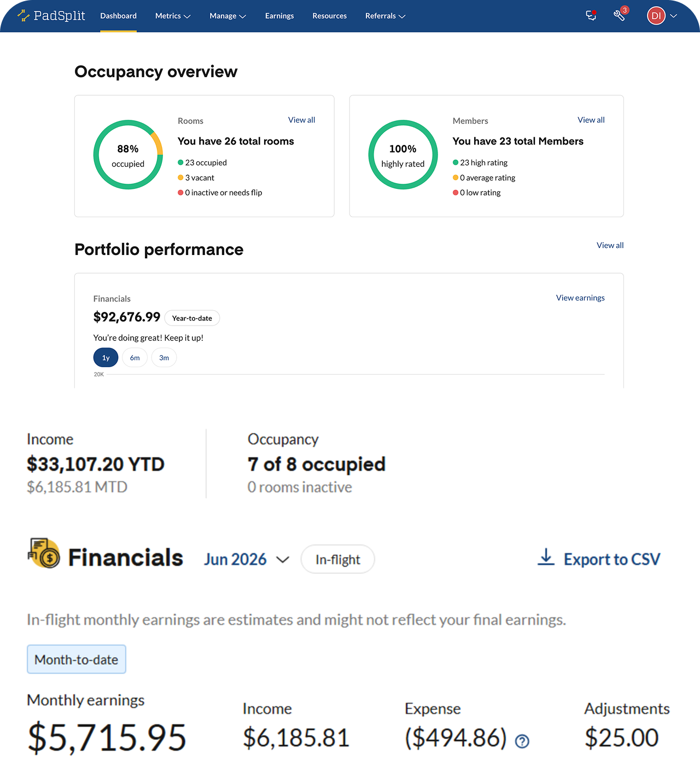The image size is (700, 783).
Task: Open the Resources menu item
Action: pos(329,16)
